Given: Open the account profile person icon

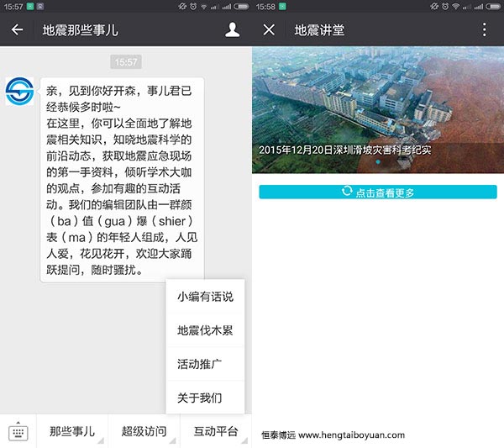Looking at the screenshot, I should (x=232, y=30).
